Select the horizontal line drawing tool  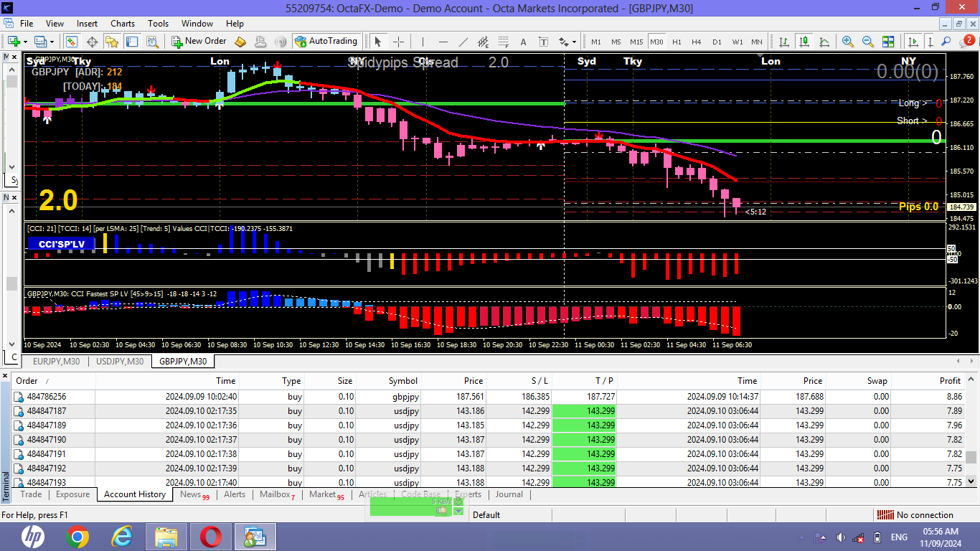point(443,42)
